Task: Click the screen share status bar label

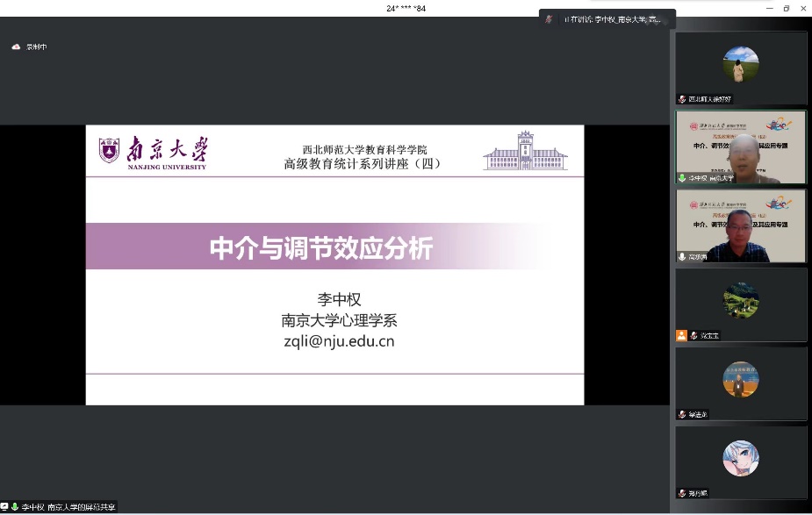Action: point(67,507)
